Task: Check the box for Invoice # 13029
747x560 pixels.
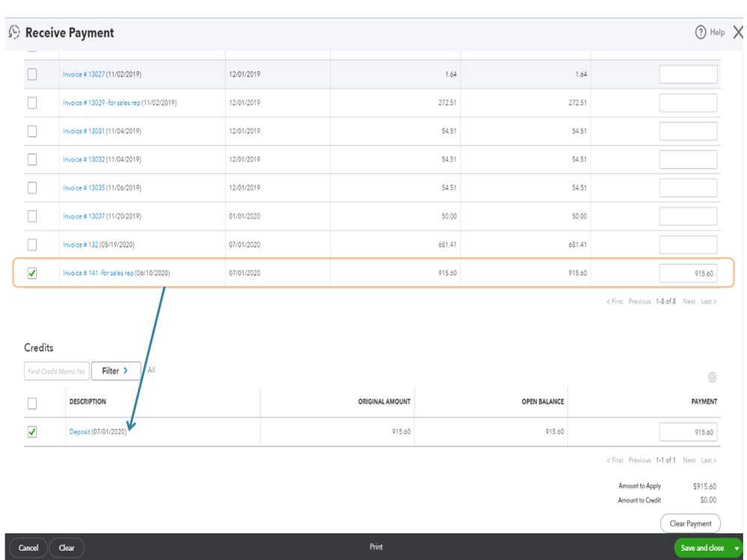Action: [x=32, y=102]
